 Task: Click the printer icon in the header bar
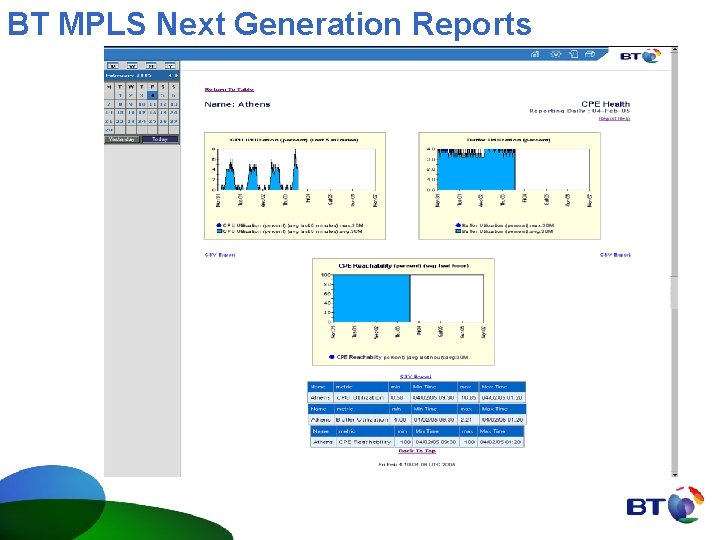590,54
